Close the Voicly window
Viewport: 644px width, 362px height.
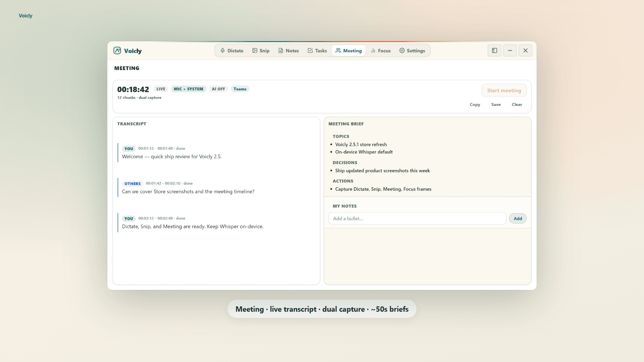click(525, 51)
